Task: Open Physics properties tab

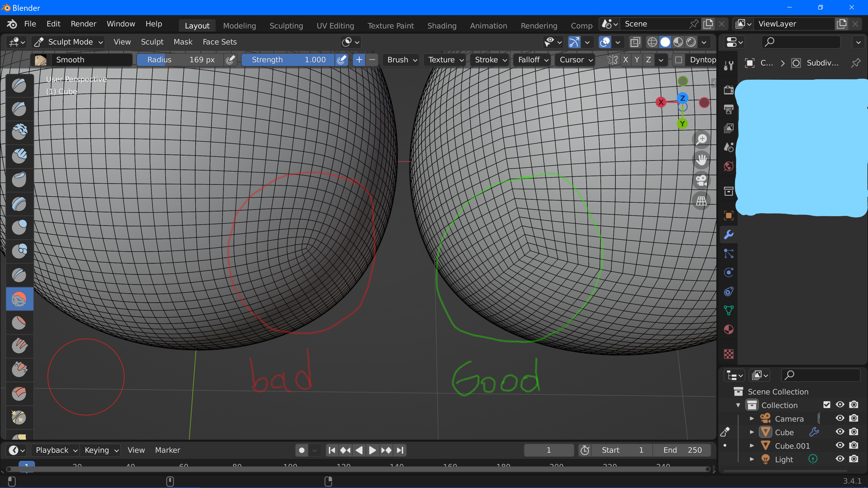Action: [729, 272]
